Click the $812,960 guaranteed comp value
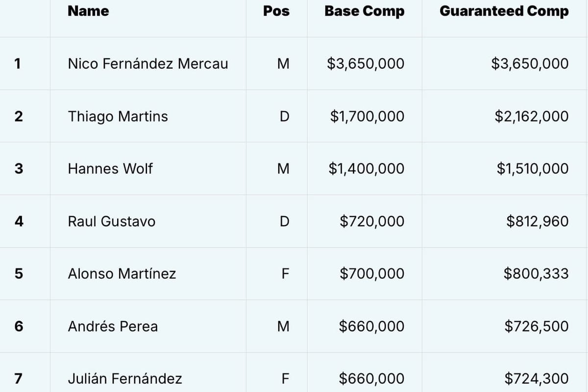Screen dimensions: 588x392 (537, 221)
